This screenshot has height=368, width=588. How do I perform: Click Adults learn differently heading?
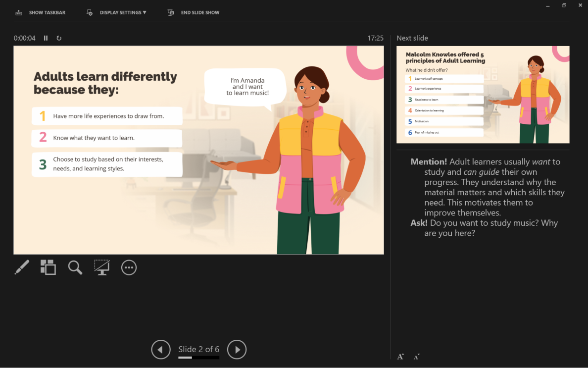pos(105,83)
